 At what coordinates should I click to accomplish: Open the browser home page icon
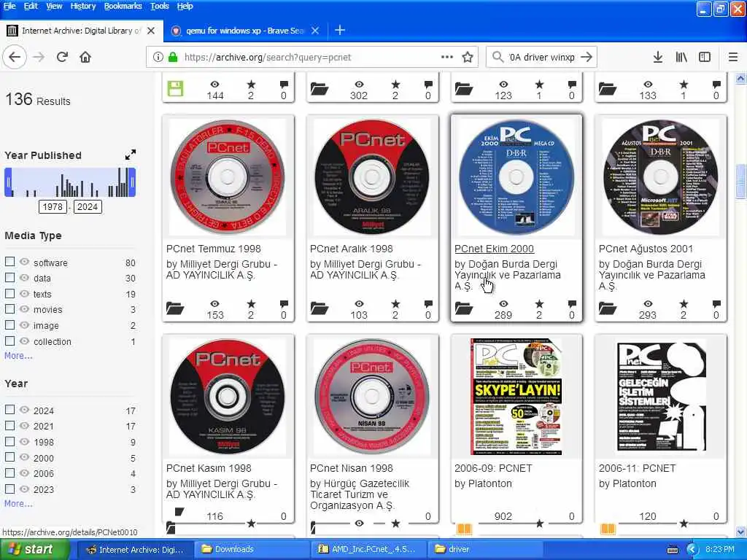[85, 57]
